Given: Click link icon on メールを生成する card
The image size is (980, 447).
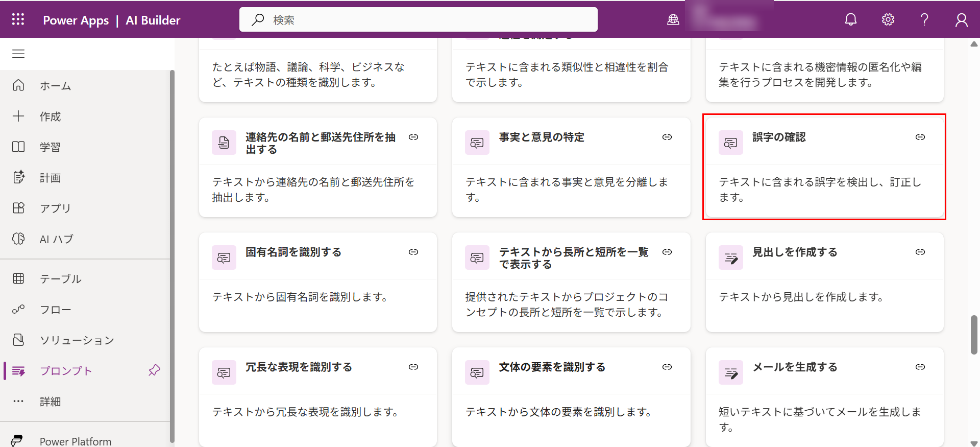Looking at the screenshot, I should tap(920, 367).
